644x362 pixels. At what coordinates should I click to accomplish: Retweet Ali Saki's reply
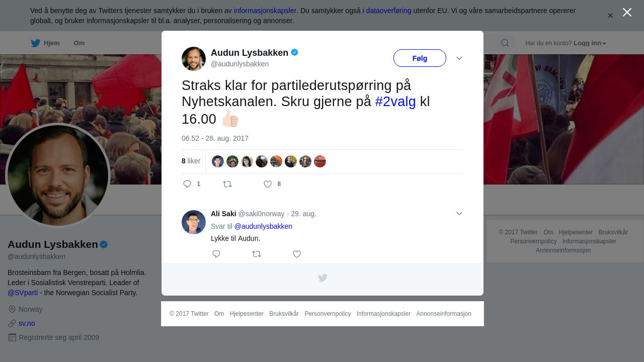pos(257,254)
